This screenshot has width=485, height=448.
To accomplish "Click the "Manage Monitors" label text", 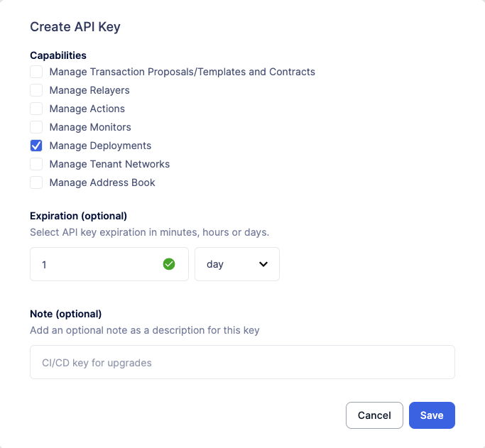I will (x=90, y=127).
